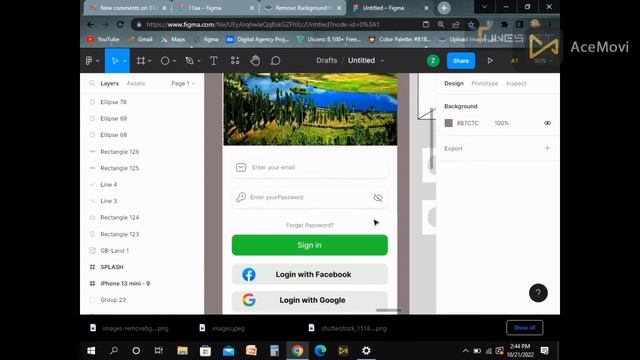
Task: Open Microsoft Edge from the taskbar
Action: tap(320, 351)
